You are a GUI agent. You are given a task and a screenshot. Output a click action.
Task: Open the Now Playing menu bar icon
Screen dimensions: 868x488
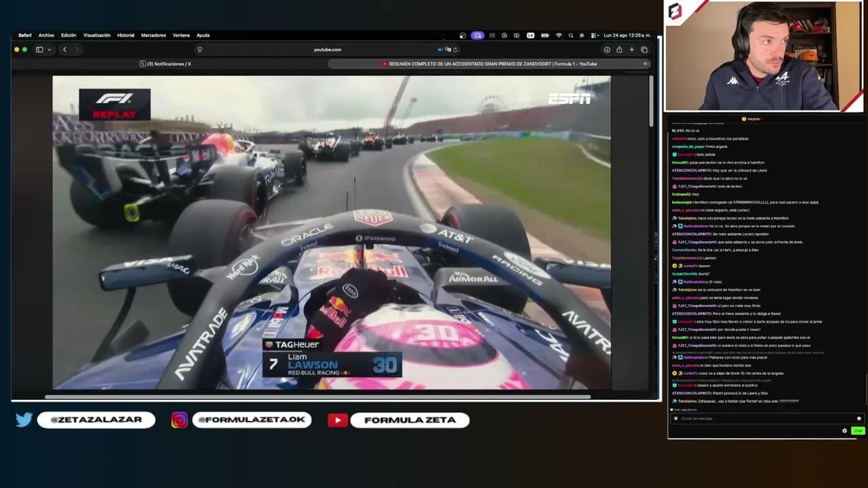pos(504,35)
